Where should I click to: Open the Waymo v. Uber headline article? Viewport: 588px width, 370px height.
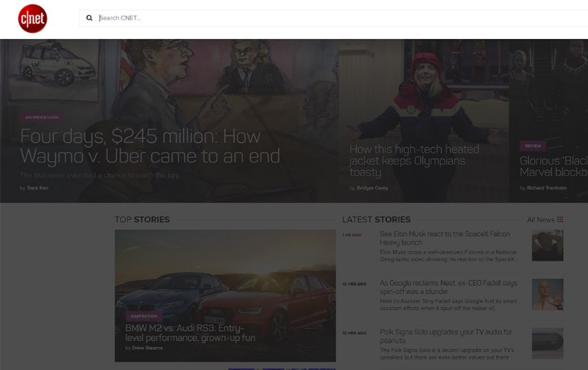click(x=150, y=146)
